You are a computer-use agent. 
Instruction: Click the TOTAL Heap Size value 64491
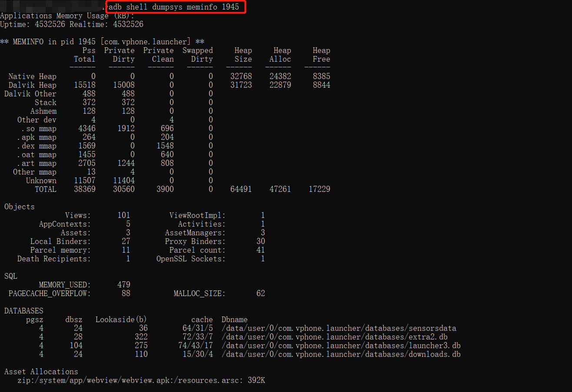(241, 189)
